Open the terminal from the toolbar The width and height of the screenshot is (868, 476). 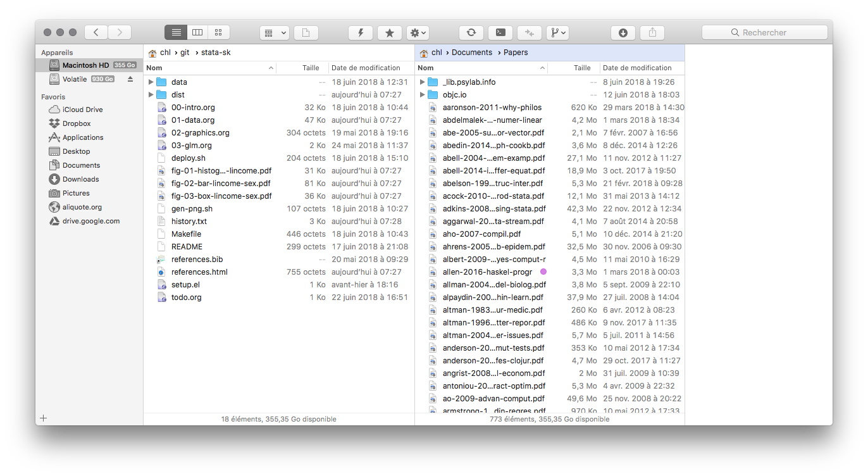pos(500,32)
